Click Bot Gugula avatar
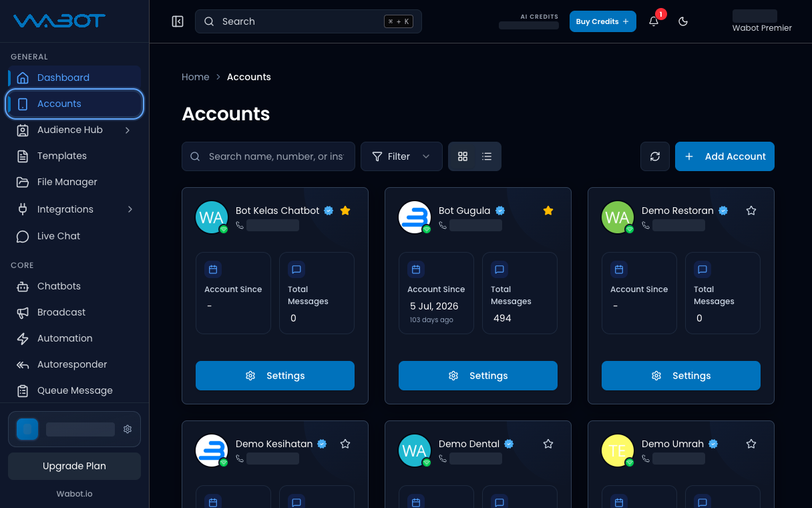Image resolution: width=812 pixels, height=508 pixels. tap(415, 217)
